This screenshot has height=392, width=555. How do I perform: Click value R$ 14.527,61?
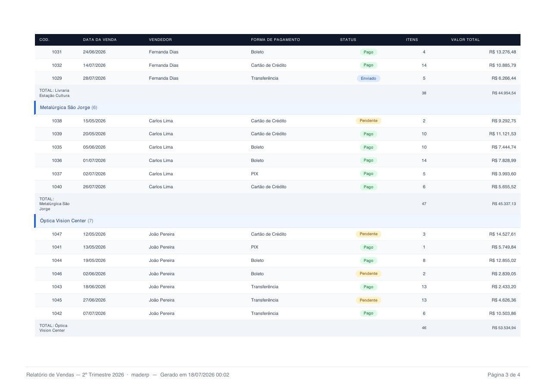pyautogui.click(x=502, y=234)
